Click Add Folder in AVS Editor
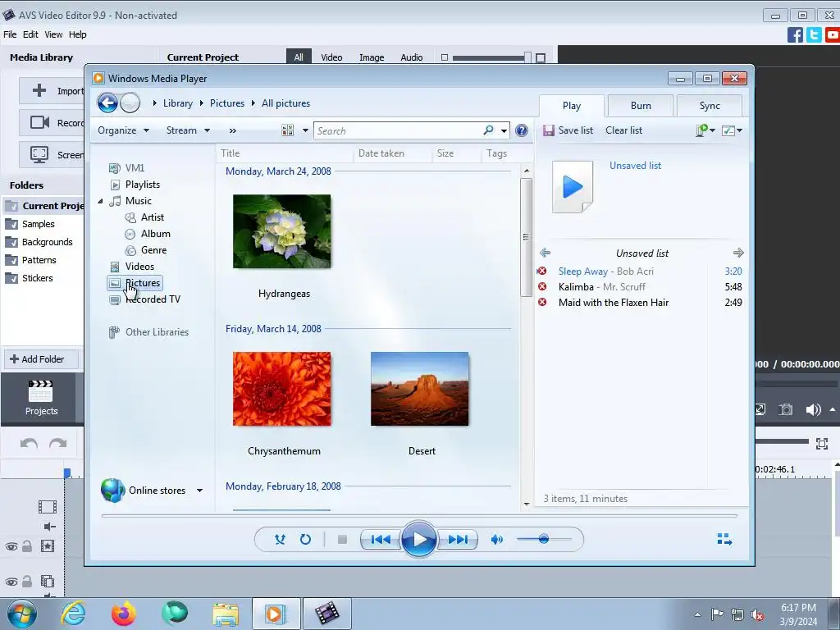 [x=42, y=359]
